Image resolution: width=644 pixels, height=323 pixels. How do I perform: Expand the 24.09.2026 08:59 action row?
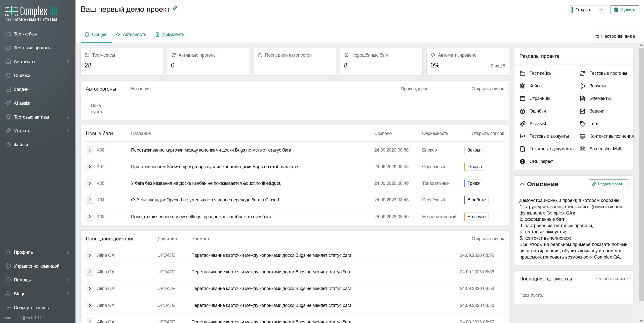(x=90, y=255)
